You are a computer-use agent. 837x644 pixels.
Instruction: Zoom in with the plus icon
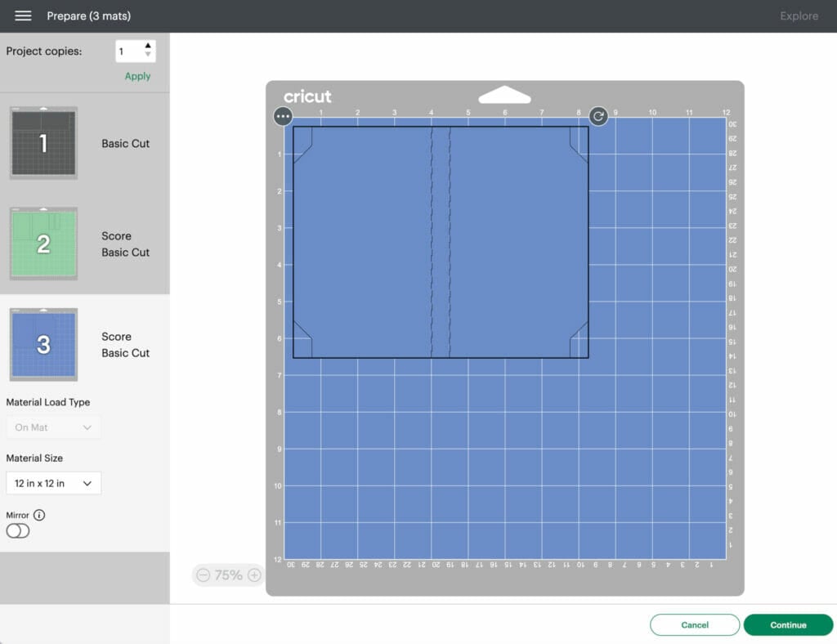(254, 575)
